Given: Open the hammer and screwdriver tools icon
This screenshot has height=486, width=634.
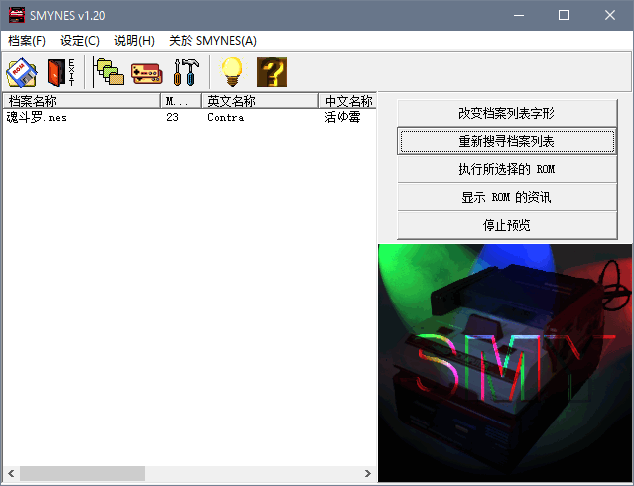Looking at the screenshot, I should click(186, 71).
